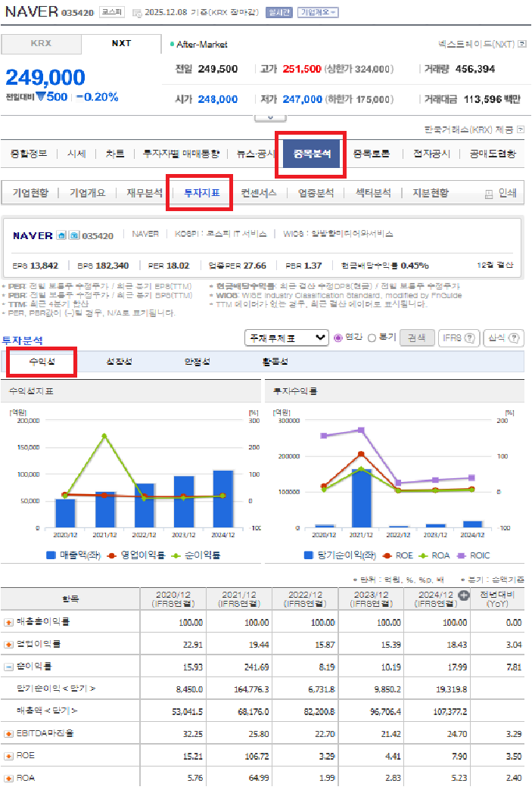Switch to the NXT tab

(121, 43)
